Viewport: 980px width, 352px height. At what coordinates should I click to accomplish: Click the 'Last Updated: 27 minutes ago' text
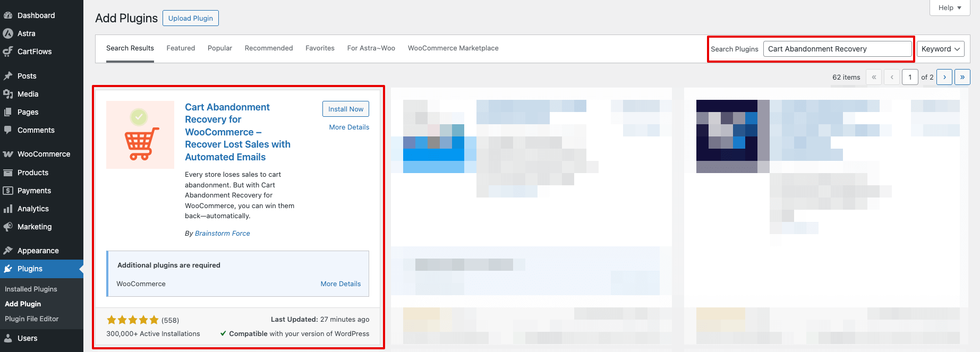(320, 320)
